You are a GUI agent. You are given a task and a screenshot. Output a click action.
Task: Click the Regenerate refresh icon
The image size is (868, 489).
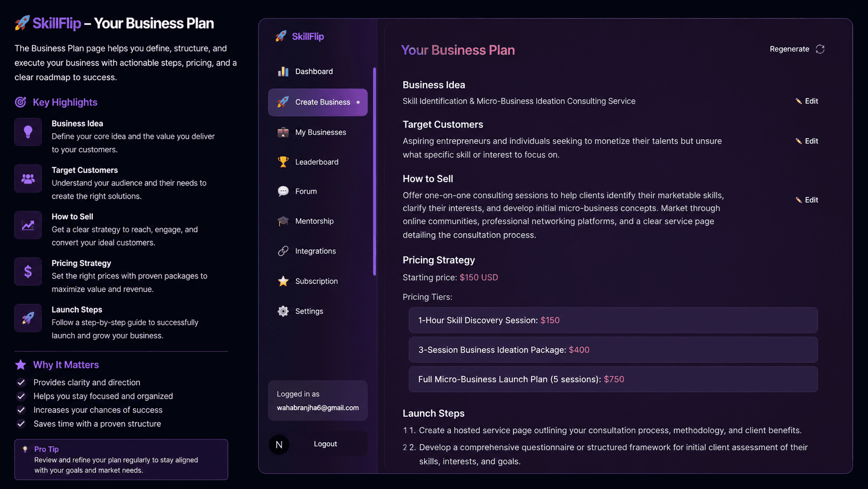pyautogui.click(x=820, y=49)
